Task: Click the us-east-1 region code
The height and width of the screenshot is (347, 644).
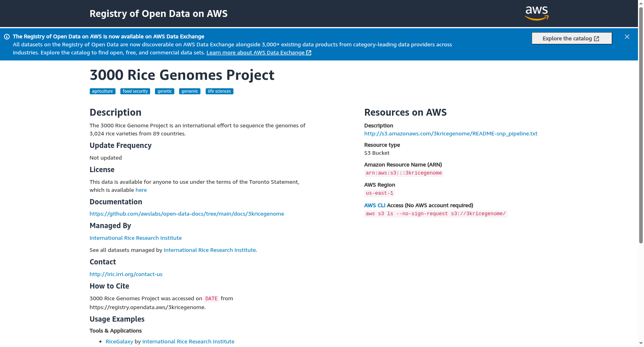Action: click(x=380, y=193)
